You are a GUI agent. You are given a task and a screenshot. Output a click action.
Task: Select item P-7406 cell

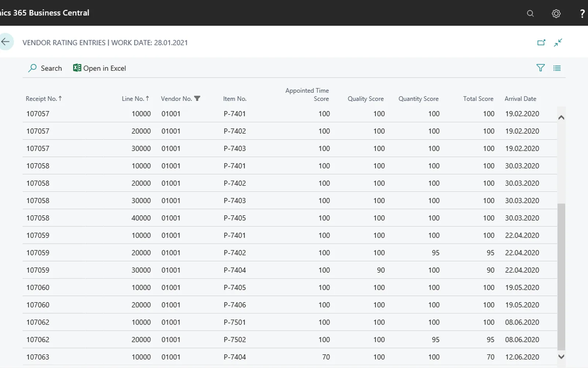pos(234,305)
